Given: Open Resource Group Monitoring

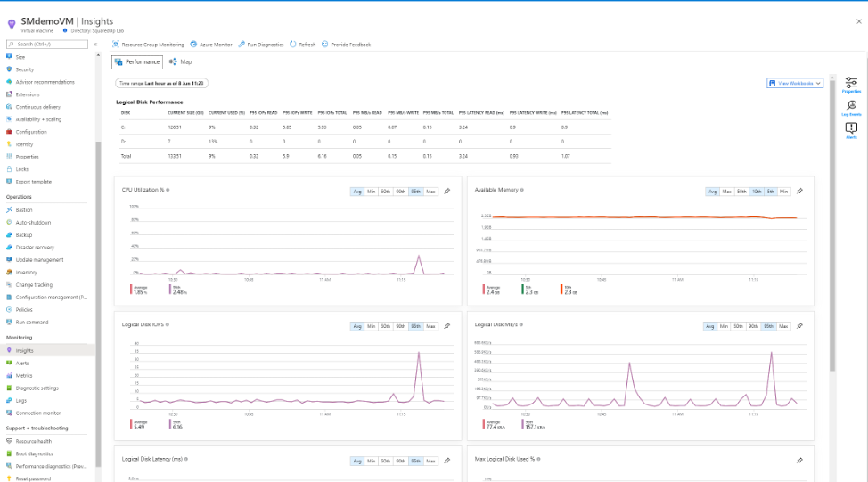Looking at the screenshot, I should [148, 45].
